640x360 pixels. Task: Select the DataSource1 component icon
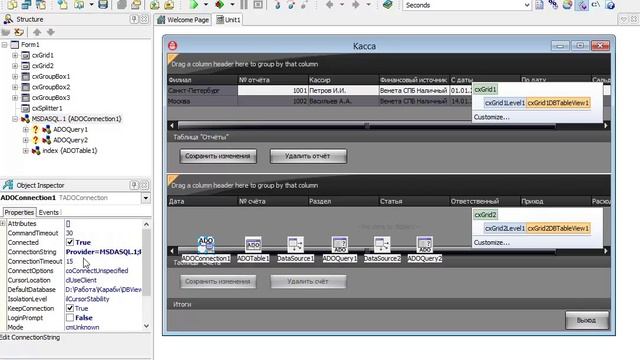pos(296,244)
